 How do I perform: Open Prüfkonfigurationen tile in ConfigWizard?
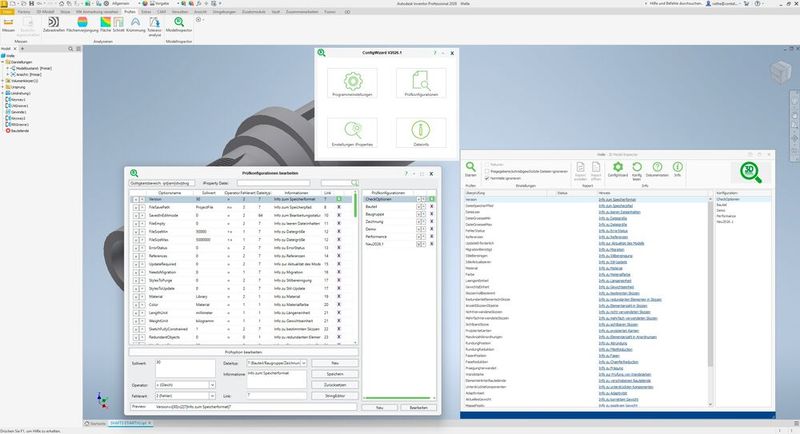(421, 84)
